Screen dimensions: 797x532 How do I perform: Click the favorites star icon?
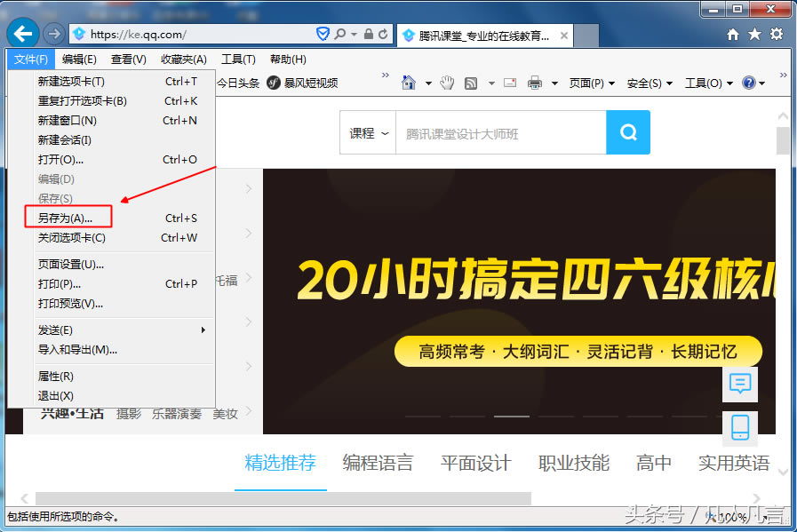(x=755, y=35)
